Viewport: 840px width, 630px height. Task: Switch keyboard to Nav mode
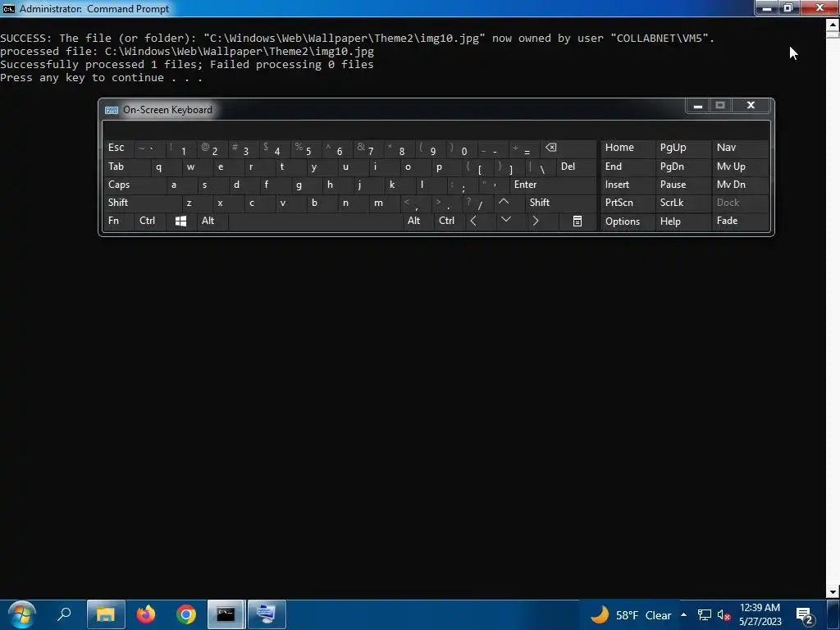tap(740, 148)
